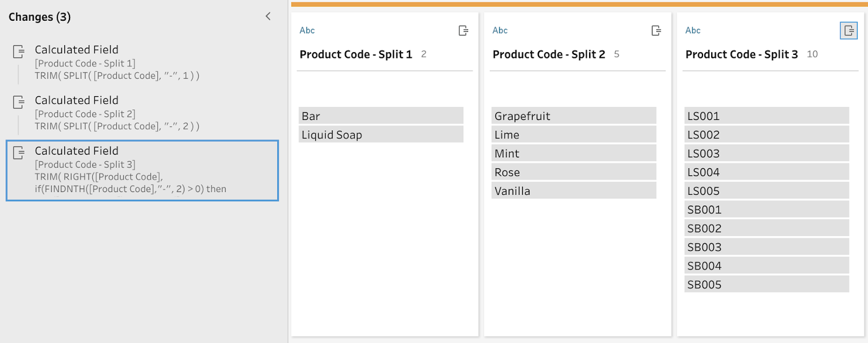868x343 pixels.
Task: Select the Product Code - Split 2 change entry
Action: pos(142,113)
